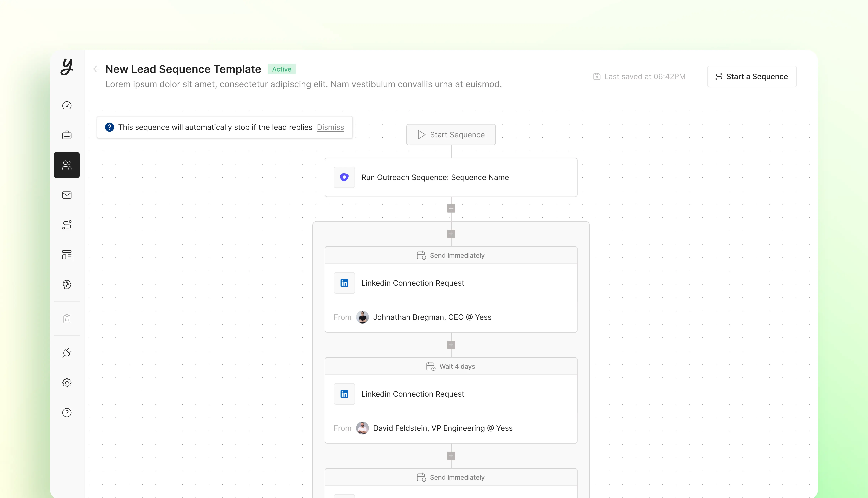Screen dimensions: 868x498
Task: Add step below Run Outreach Sequence card
Action: pyautogui.click(x=451, y=208)
